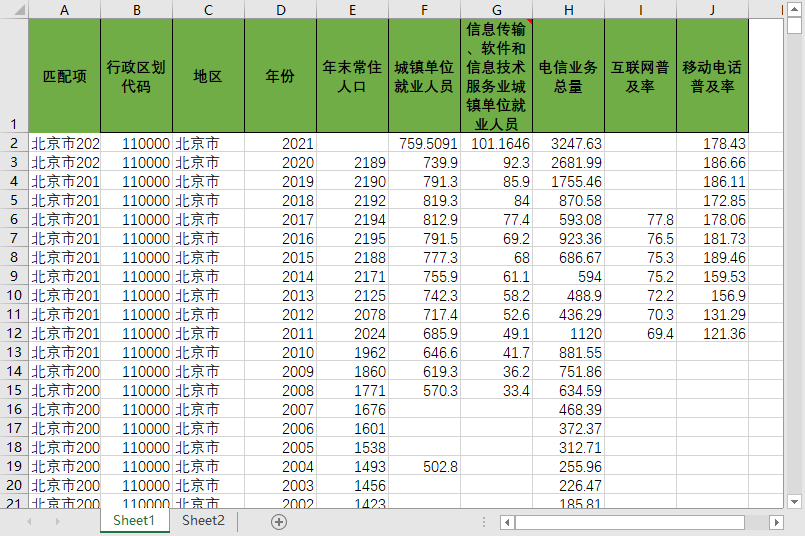Click cell with value 468.39
Viewport: 805px width, 536px height.
pyautogui.click(x=568, y=409)
